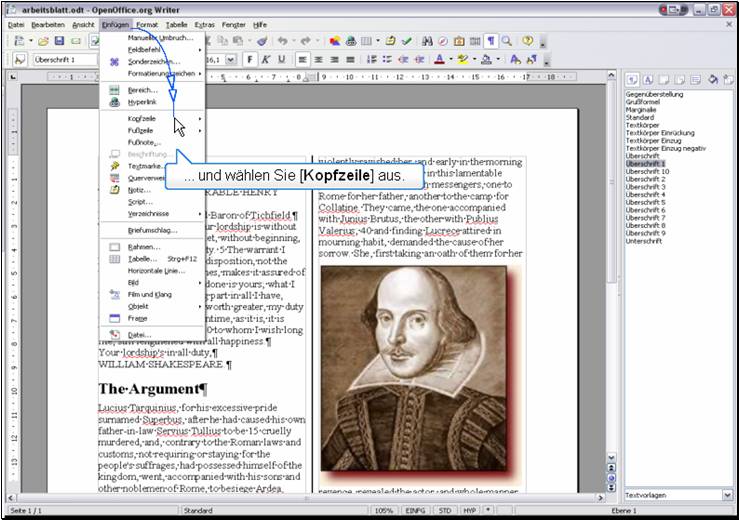Viewport: 739px width, 520px height.
Task: Open the Textvorlagen dropdown in styles panel
Action: point(726,495)
